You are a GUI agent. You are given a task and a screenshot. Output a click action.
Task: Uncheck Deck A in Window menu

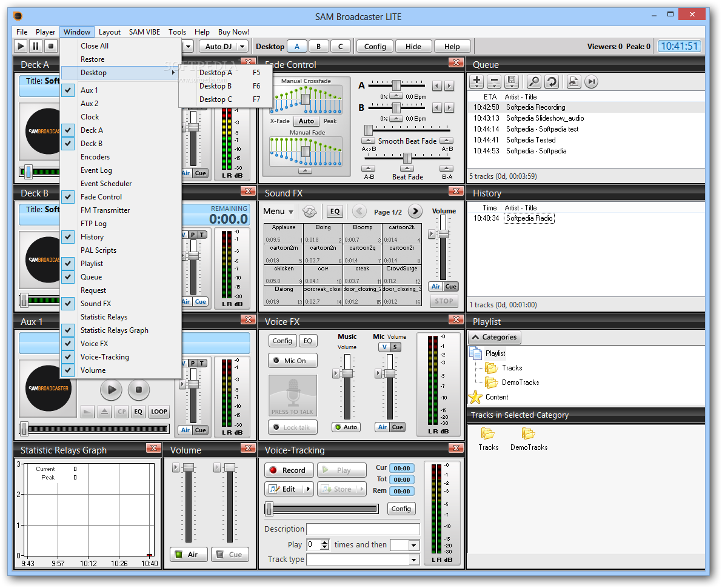tap(121, 130)
